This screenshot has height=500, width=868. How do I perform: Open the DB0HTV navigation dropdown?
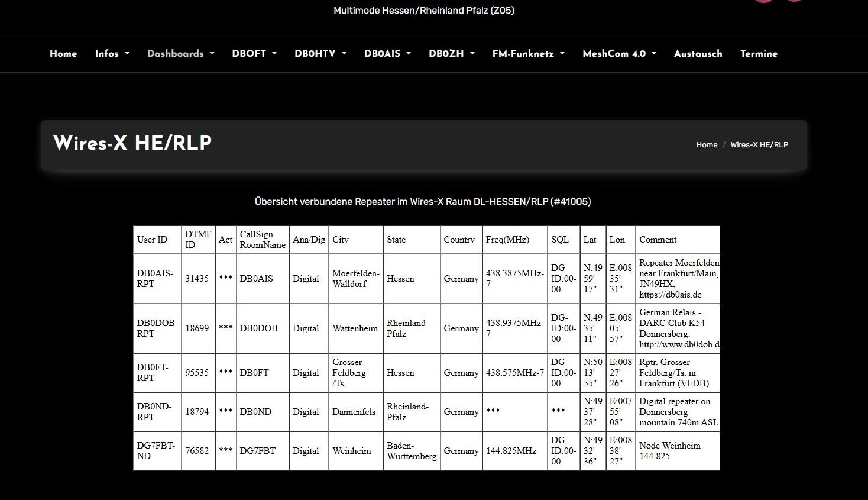(x=320, y=54)
